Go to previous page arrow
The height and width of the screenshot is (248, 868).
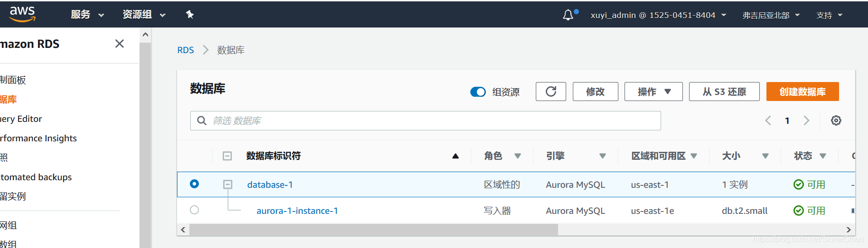768,120
